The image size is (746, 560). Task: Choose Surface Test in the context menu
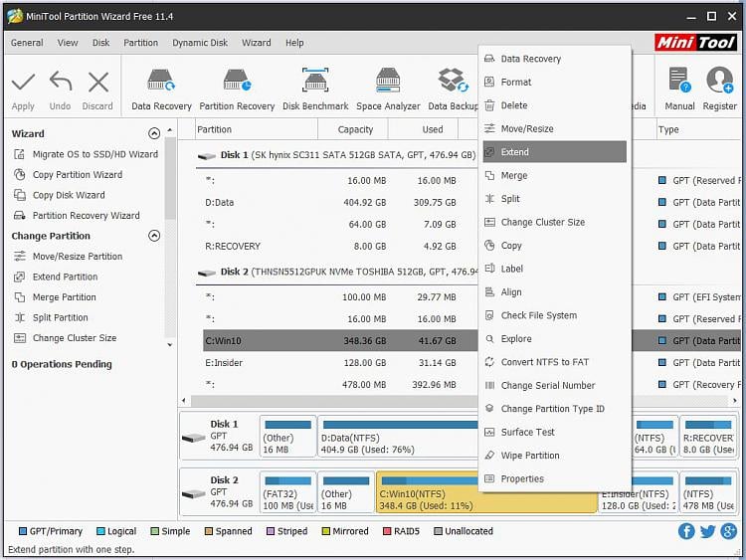554,432
